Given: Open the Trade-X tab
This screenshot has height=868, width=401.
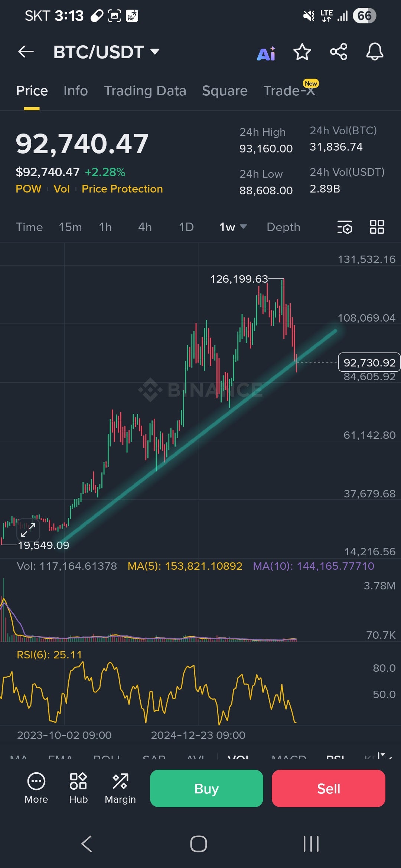Looking at the screenshot, I should [x=289, y=91].
